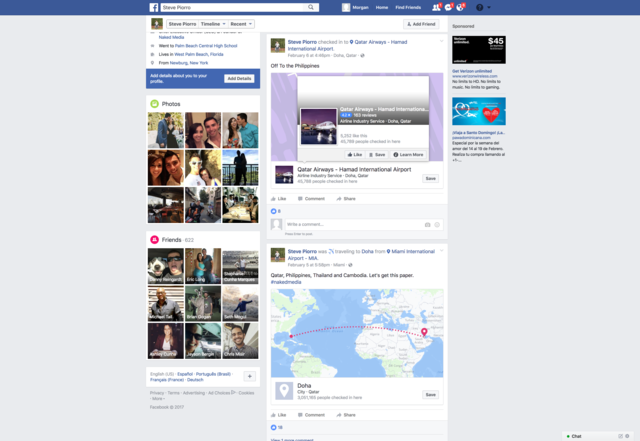Switch language to Español

(x=185, y=374)
